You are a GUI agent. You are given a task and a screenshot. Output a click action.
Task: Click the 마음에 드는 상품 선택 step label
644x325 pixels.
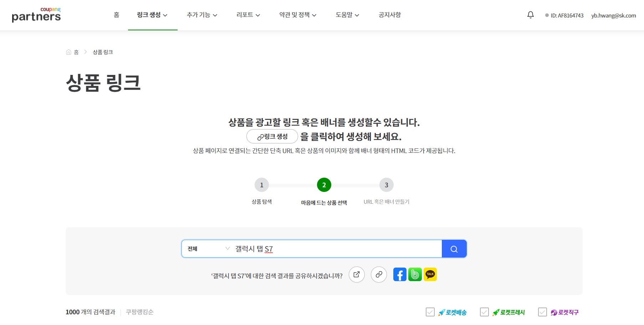click(x=324, y=203)
